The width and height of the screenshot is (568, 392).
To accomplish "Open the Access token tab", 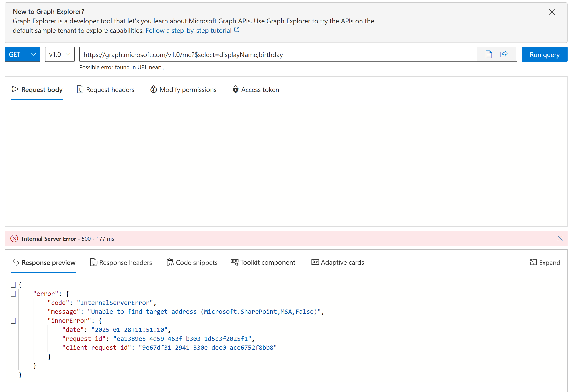I will click(x=255, y=90).
